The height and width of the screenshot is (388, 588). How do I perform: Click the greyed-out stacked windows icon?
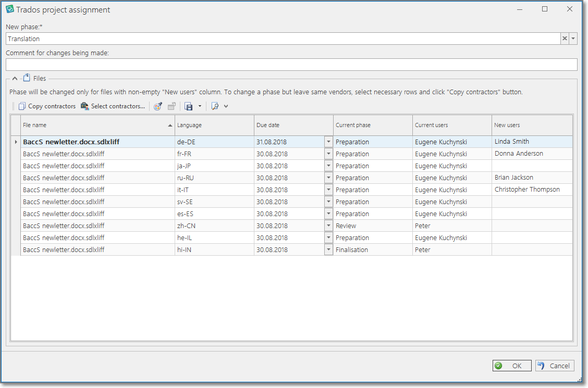click(x=171, y=106)
